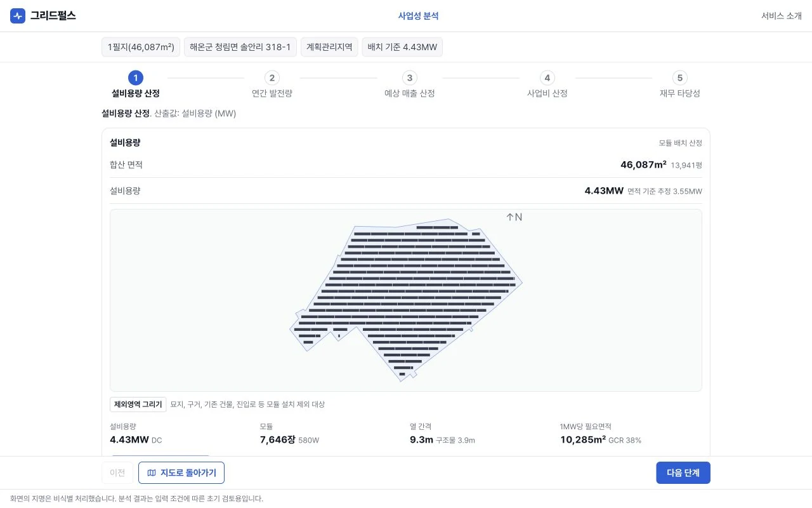Click the solar panel layout map

pyautogui.click(x=406, y=300)
